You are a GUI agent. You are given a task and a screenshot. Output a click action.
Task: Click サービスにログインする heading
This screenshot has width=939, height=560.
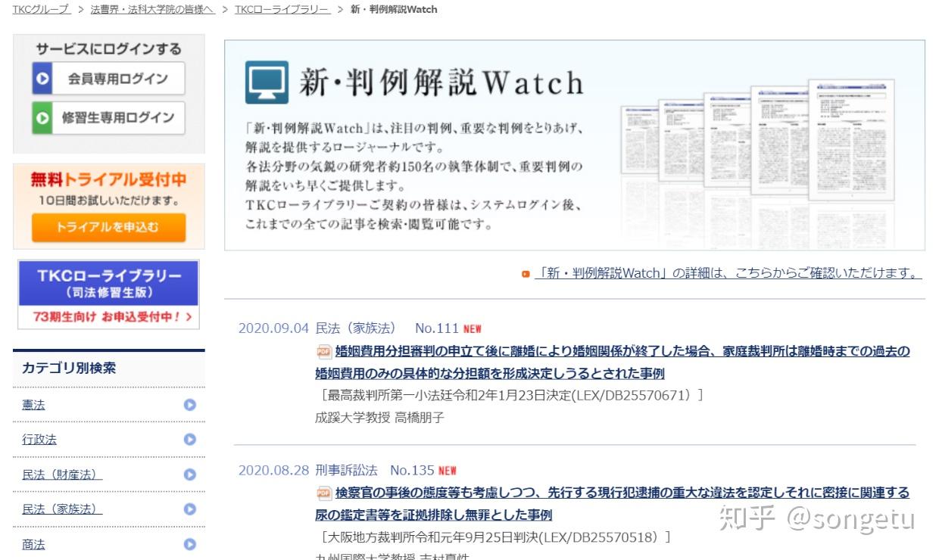click(109, 49)
